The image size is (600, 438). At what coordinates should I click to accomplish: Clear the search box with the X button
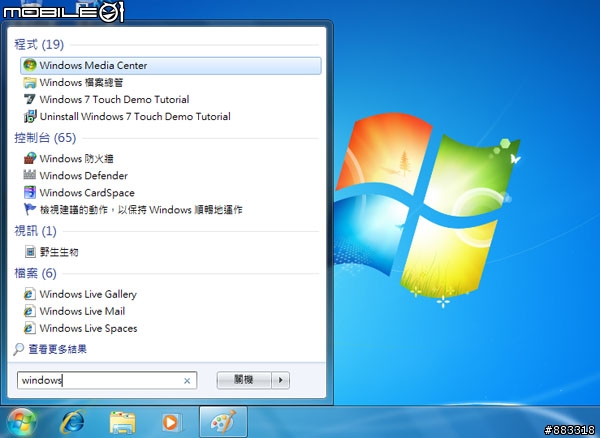(187, 381)
